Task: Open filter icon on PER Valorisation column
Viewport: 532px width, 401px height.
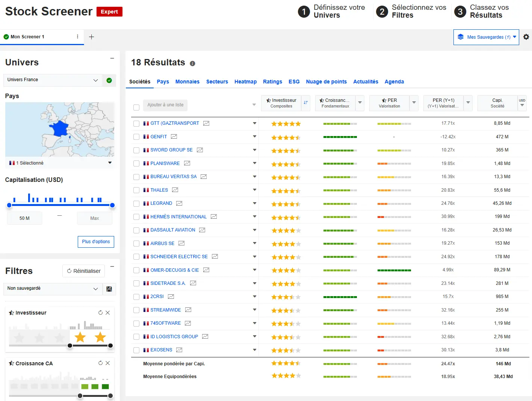Action: (414, 103)
